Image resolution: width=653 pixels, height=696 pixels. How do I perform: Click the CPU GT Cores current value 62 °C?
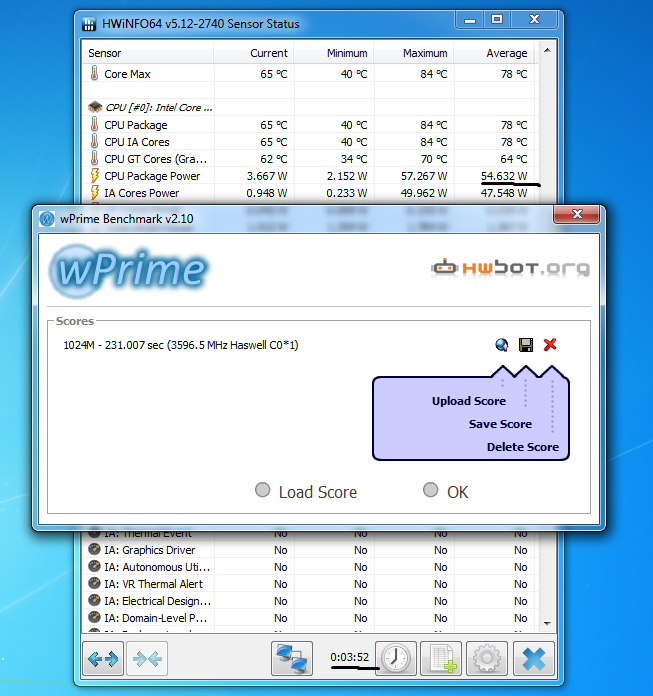coord(274,159)
